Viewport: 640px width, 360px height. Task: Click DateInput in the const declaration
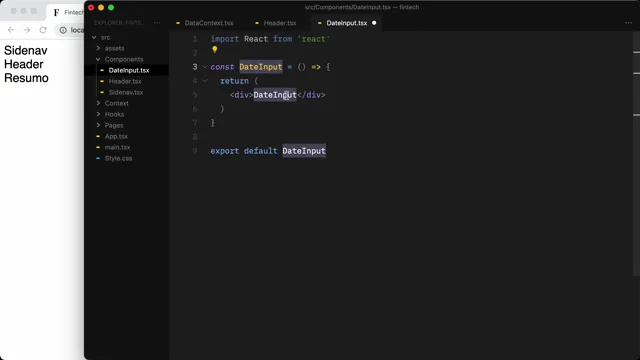(261, 67)
